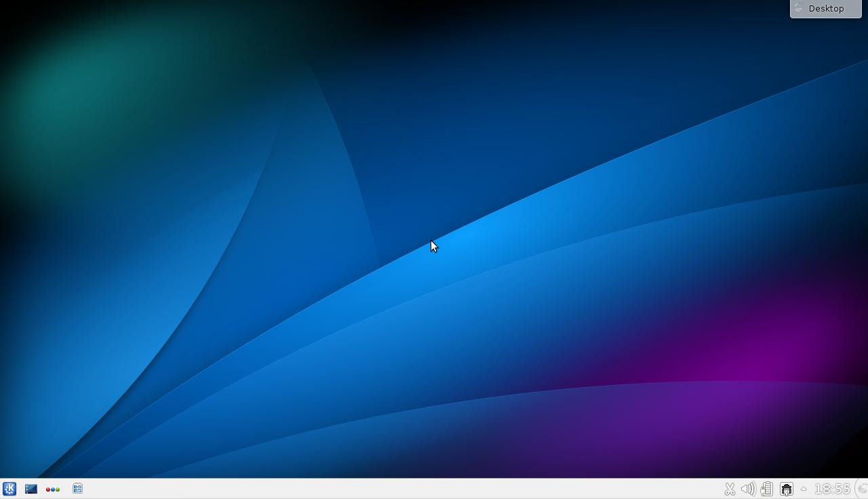Click the multicolored quick-launch dots icon
The image size is (868, 499).
52,489
